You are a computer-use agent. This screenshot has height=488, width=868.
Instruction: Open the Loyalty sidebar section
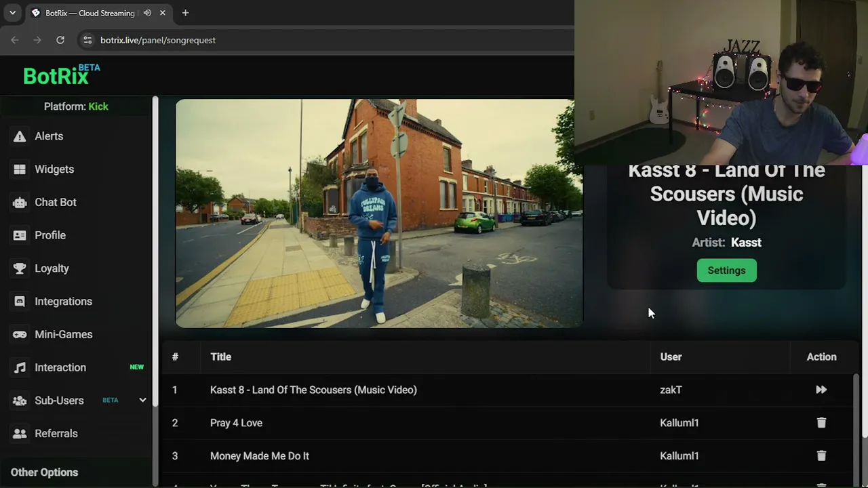[52, 268]
